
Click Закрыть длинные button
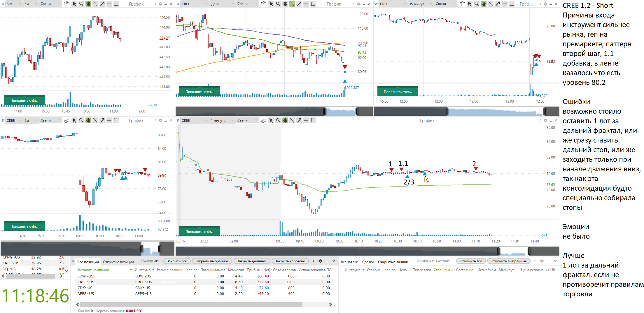click(252, 261)
